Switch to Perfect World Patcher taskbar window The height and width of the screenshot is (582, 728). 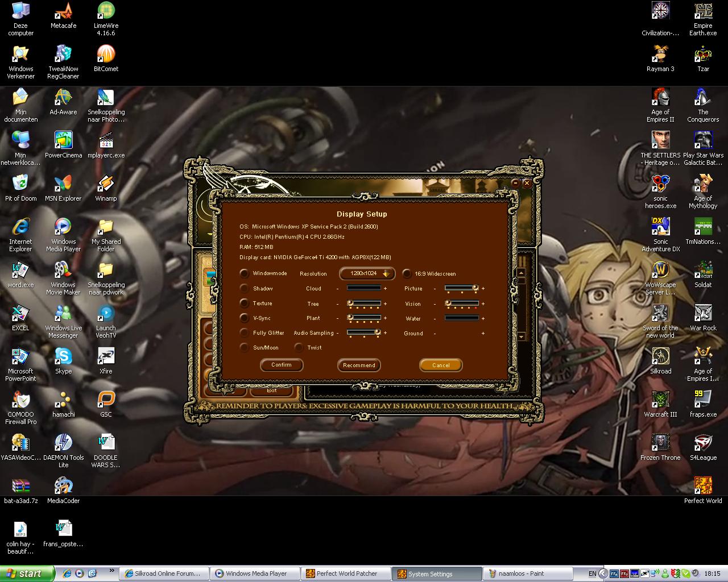(346, 573)
